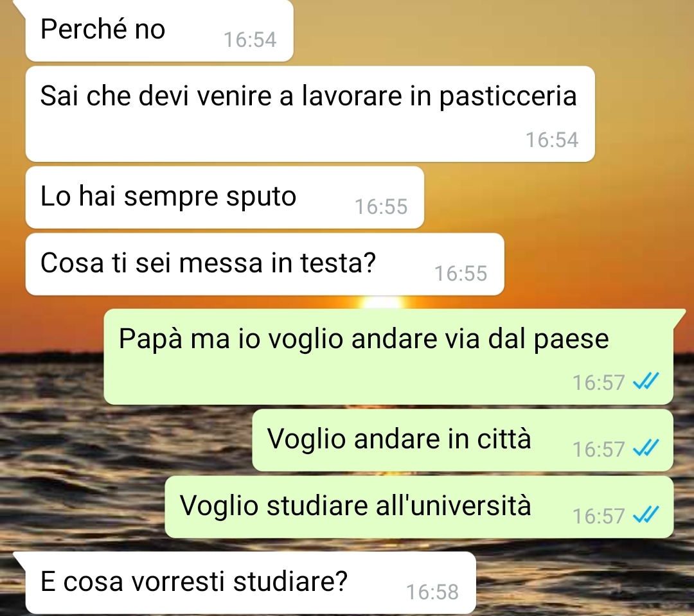The width and height of the screenshot is (694, 616).
Task: Tap the word 'pasticceria' in the message
Action: (508, 96)
